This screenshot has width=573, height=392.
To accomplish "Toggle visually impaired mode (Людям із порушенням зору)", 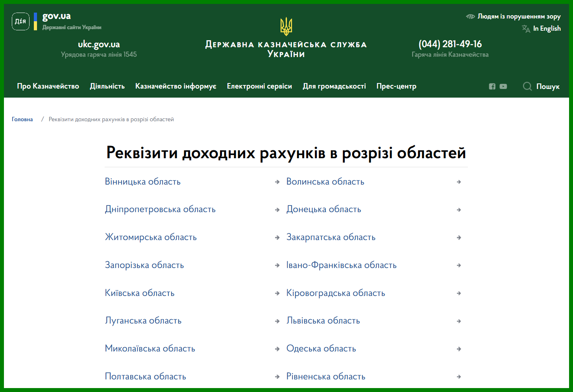I will pos(514,17).
